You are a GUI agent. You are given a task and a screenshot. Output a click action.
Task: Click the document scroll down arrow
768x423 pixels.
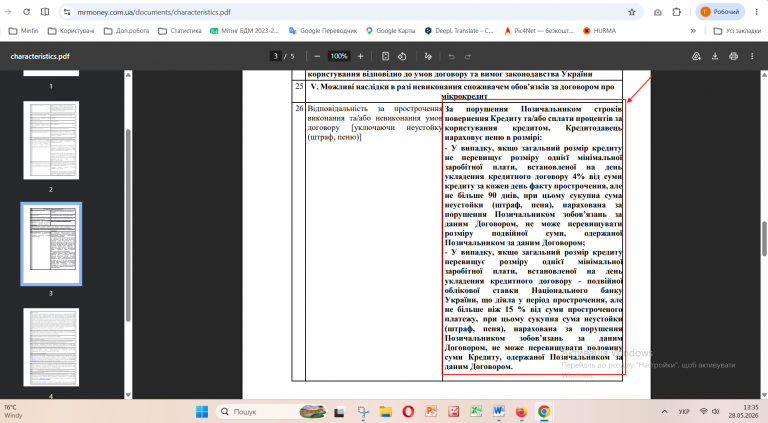764,395
